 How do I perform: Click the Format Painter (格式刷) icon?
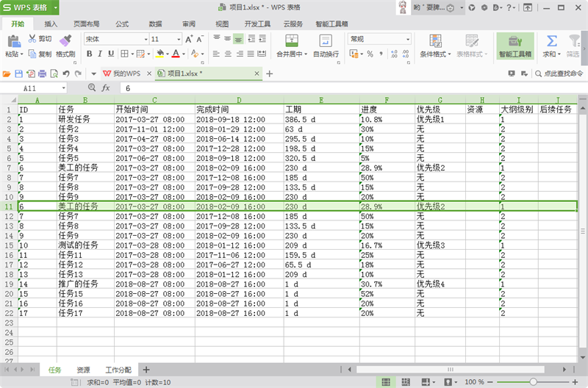pos(65,40)
